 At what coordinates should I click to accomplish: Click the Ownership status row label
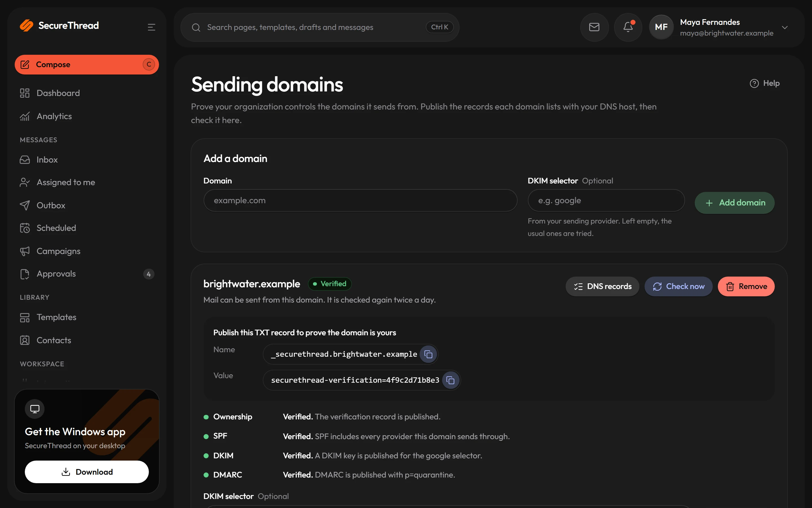(233, 417)
